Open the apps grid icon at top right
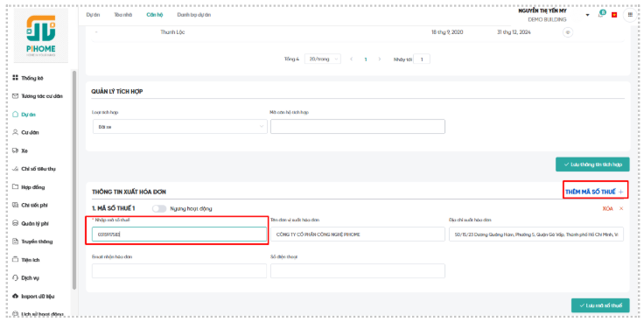 click(x=630, y=15)
